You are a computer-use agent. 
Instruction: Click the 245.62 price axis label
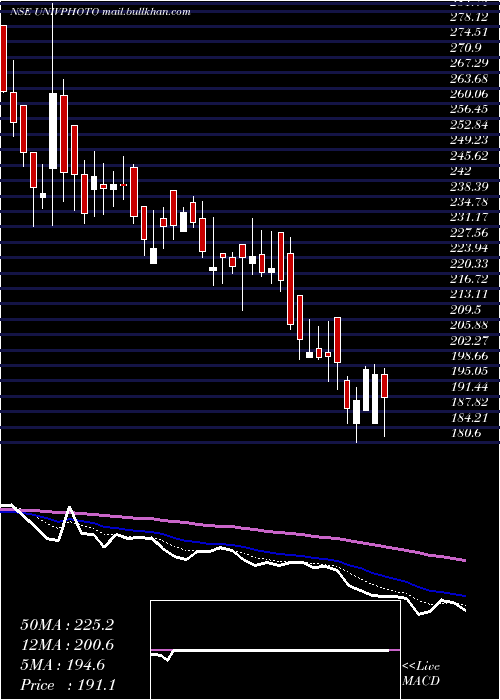pos(467,155)
